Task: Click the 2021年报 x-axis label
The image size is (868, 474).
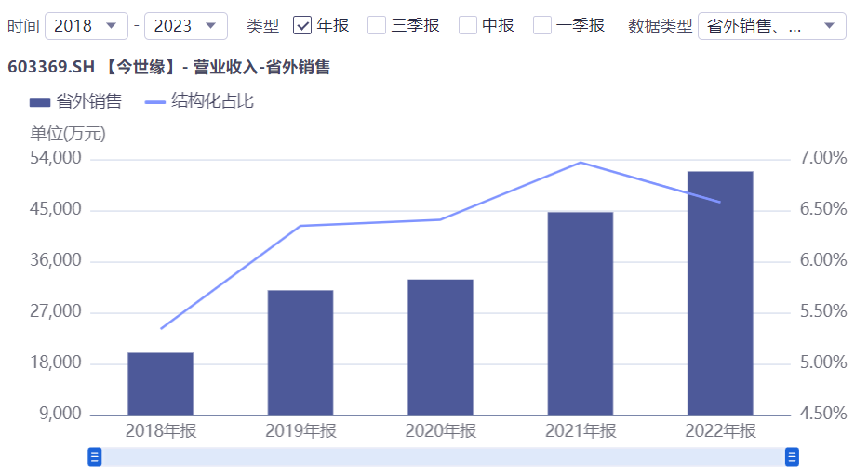Action: coord(581,431)
